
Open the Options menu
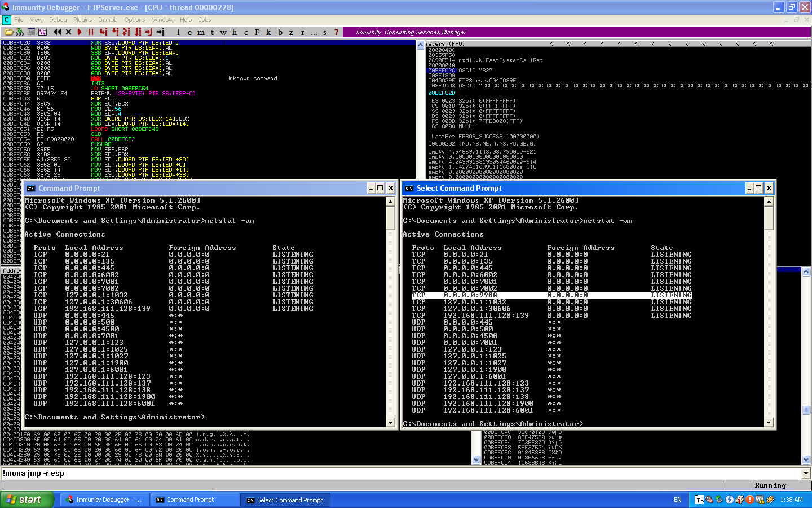click(x=135, y=20)
